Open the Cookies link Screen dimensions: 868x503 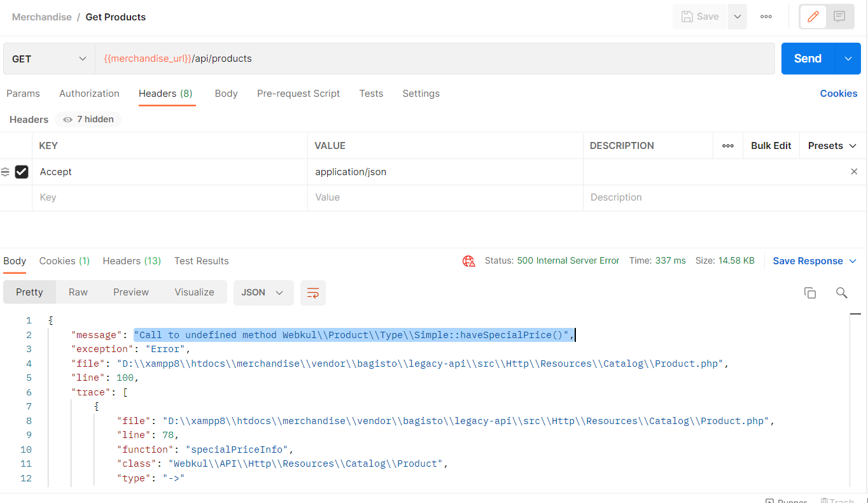point(838,93)
